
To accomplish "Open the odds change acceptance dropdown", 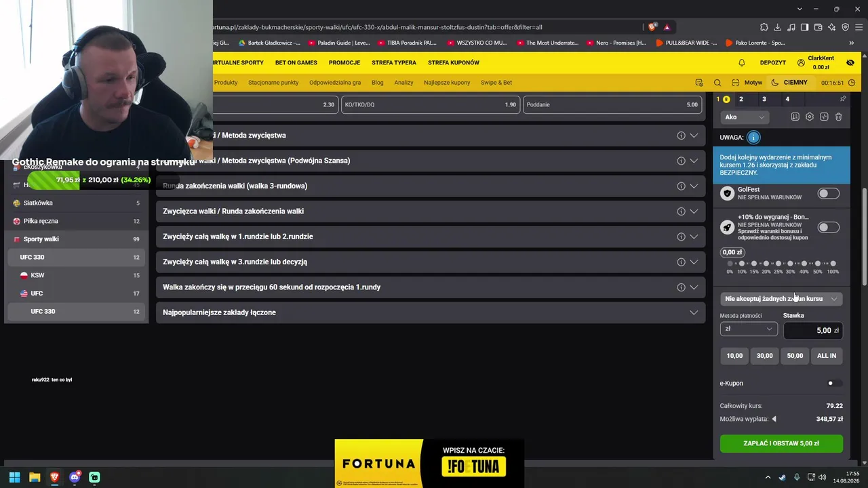I will coord(781,299).
